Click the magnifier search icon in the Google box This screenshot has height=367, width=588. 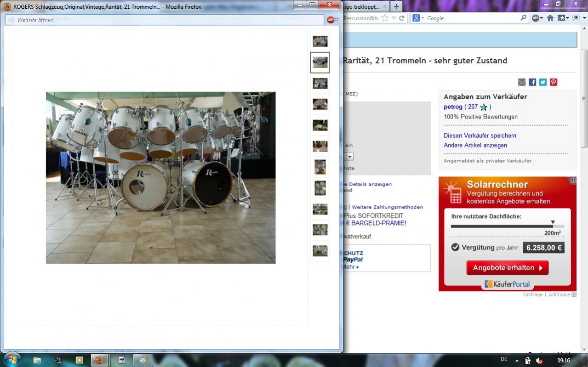coord(523,18)
